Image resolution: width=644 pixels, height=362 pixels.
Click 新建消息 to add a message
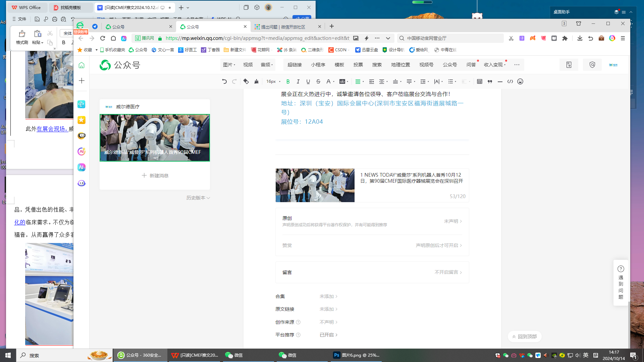click(x=155, y=176)
